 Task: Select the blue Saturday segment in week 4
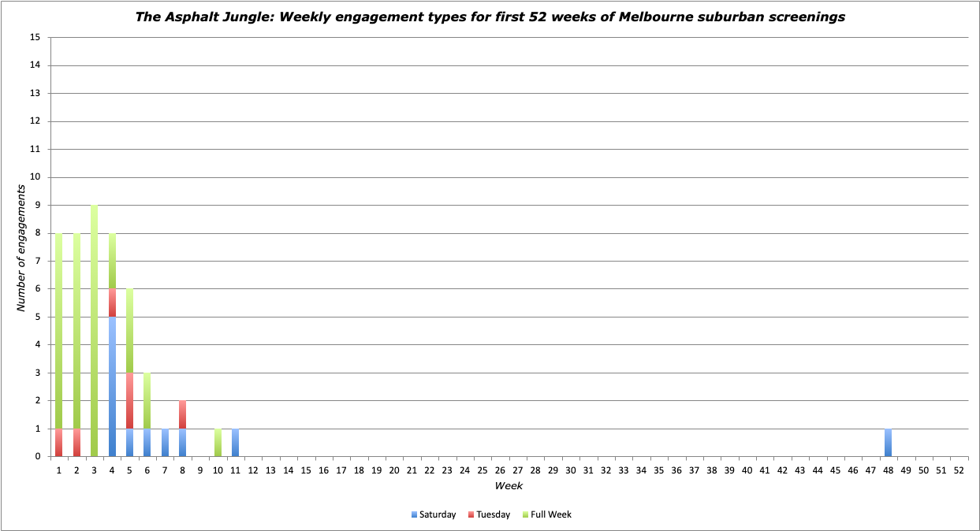(112, 386)
